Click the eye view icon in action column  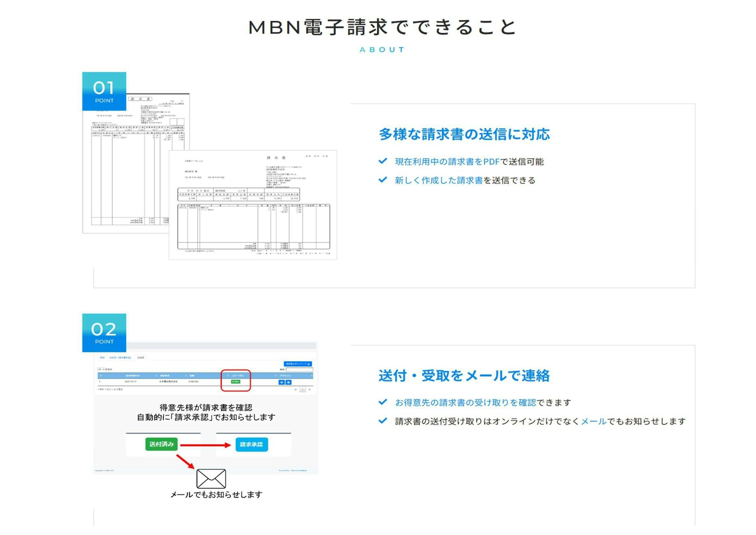[282, 382]
